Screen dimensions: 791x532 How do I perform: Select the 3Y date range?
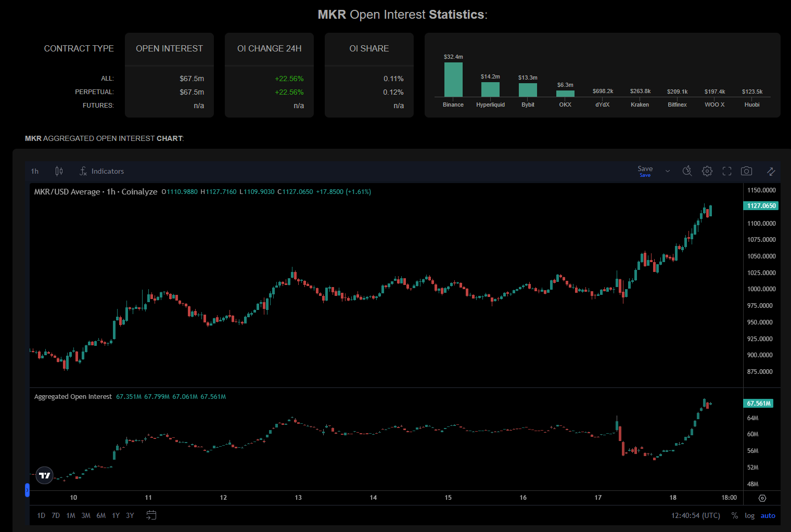(x=130, y=515)
